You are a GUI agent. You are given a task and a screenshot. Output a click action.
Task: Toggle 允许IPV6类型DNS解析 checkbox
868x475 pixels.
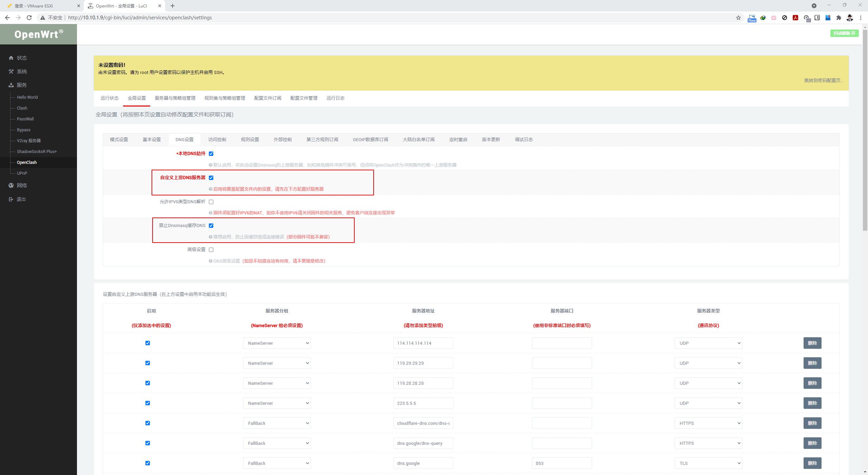211,202
